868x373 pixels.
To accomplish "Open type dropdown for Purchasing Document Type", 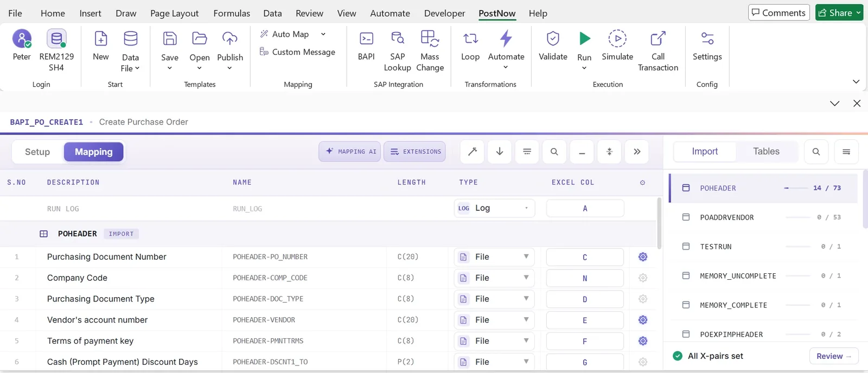I will [494, 299].
